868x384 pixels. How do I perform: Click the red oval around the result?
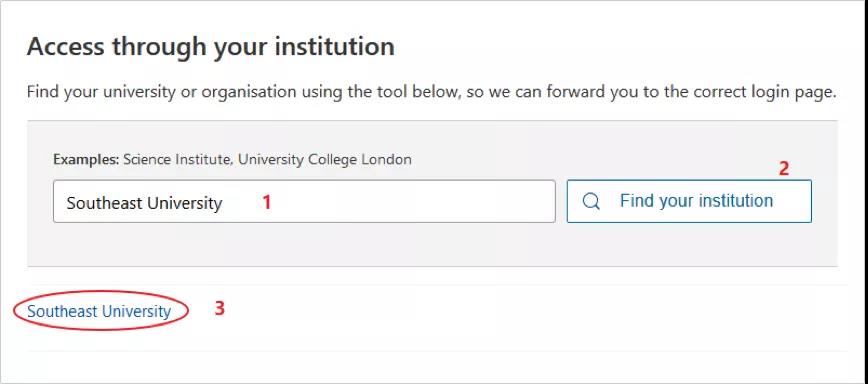(100, 310)
